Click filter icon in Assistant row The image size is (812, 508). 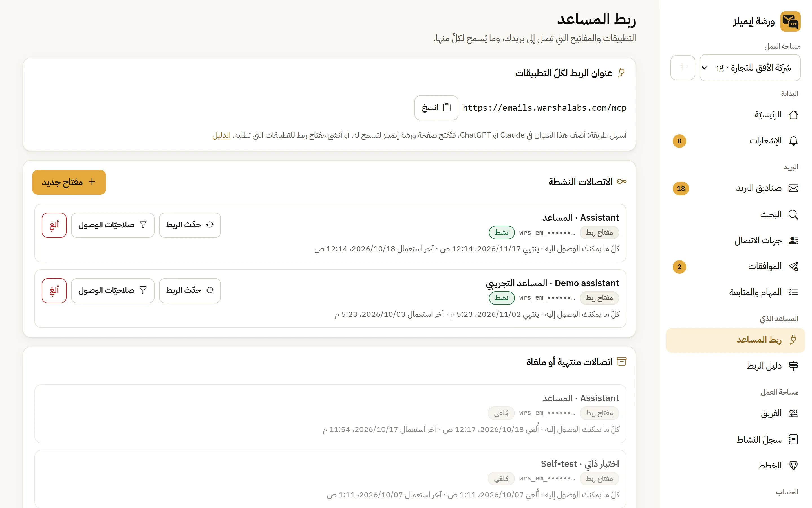click(x=143, y=225)
